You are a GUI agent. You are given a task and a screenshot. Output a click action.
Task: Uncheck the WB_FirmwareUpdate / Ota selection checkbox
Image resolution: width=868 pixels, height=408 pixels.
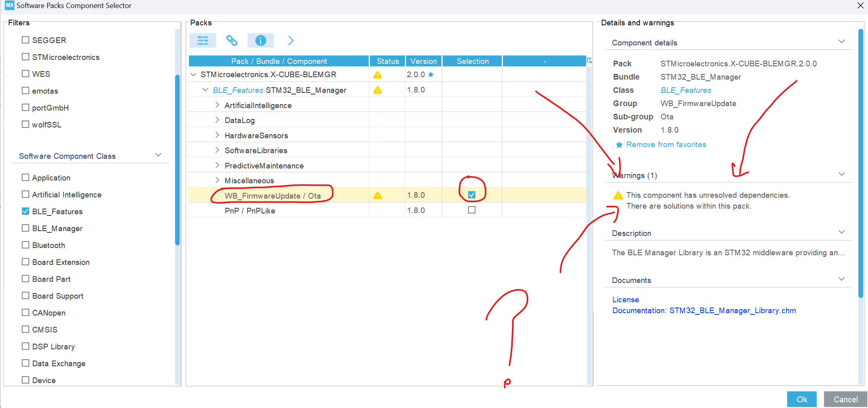tap(472, 195)
